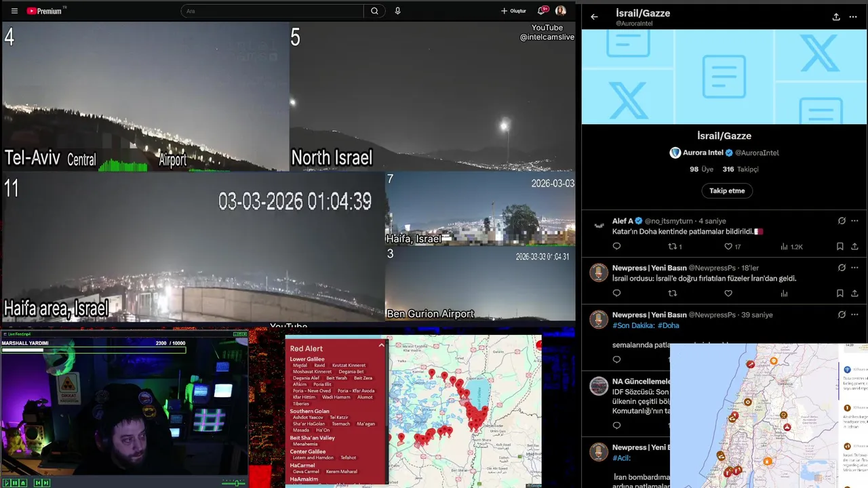Select camera 7 Haifa, Israel feed
The height and width of the screenshot is (488, 868).
480,209
